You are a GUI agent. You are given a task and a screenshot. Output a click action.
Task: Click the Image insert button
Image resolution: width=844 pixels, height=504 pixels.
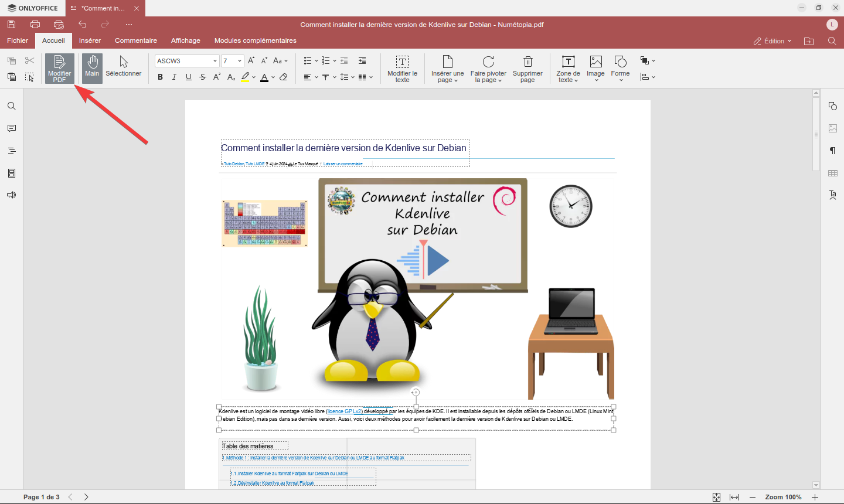pyautogui.click(x=595, y=69)
